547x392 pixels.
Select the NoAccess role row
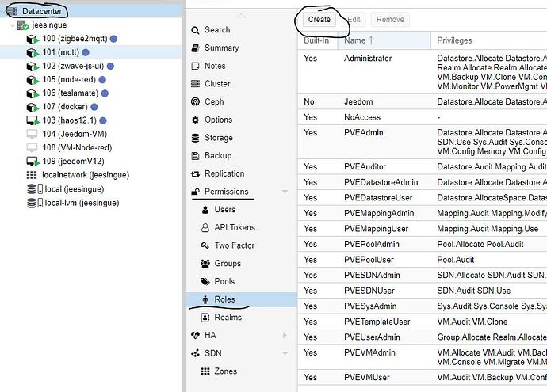point(423,117)
